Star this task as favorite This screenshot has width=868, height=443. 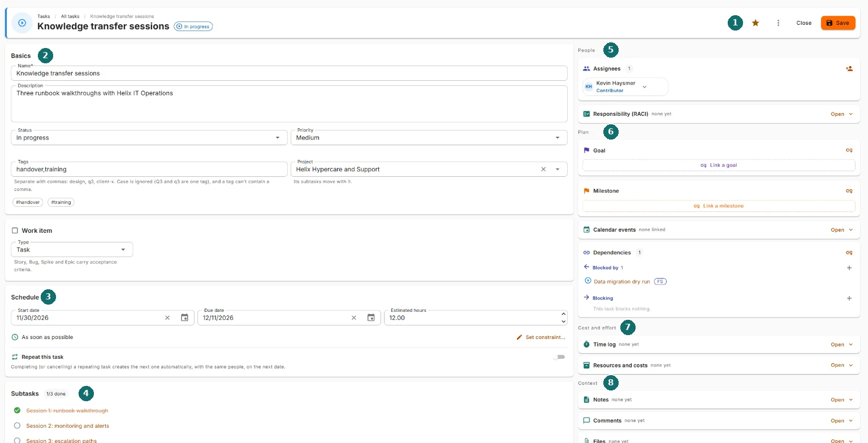[755, 23]
